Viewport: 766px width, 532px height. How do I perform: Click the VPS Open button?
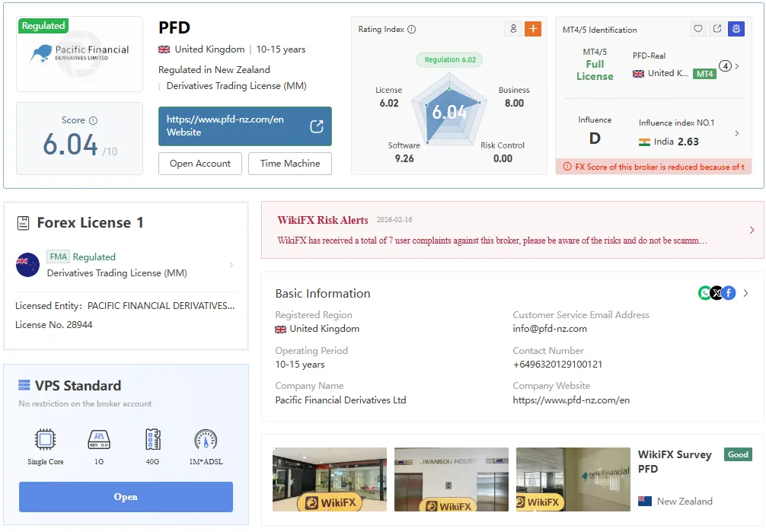[126, 497]
